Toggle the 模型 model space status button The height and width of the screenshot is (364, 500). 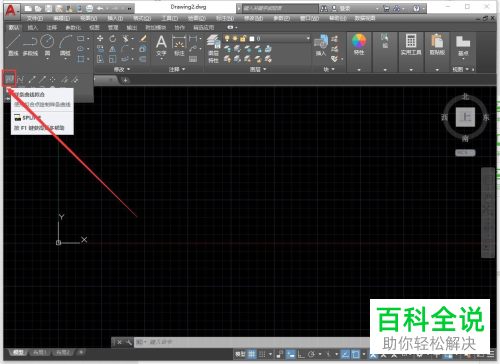pos(240,354)
